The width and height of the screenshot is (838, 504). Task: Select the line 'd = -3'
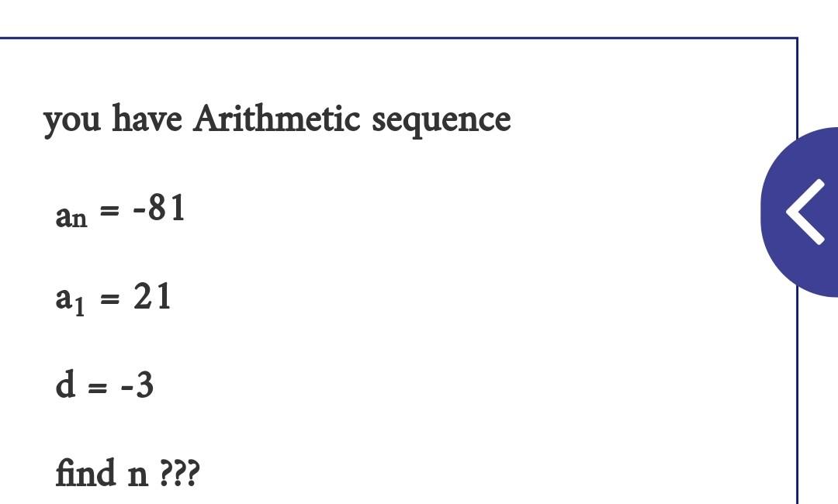click(x=104, y=383)
